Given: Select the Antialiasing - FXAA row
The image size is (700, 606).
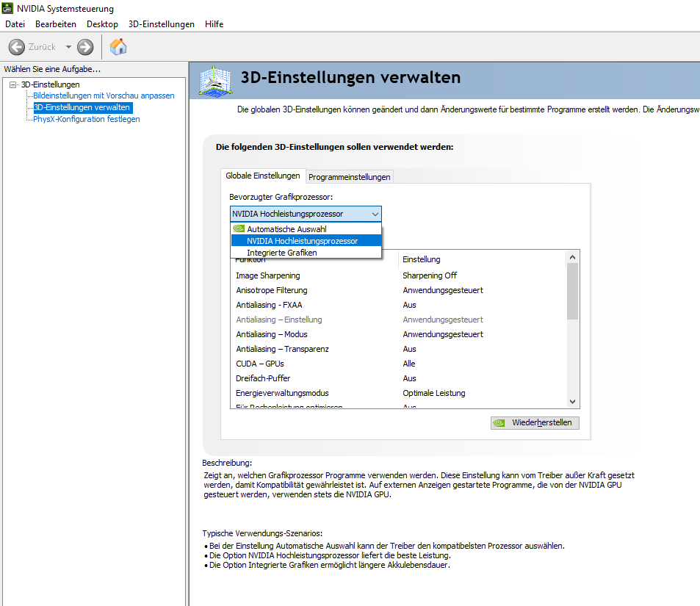Looking at the screenshot, I should 398,305.
